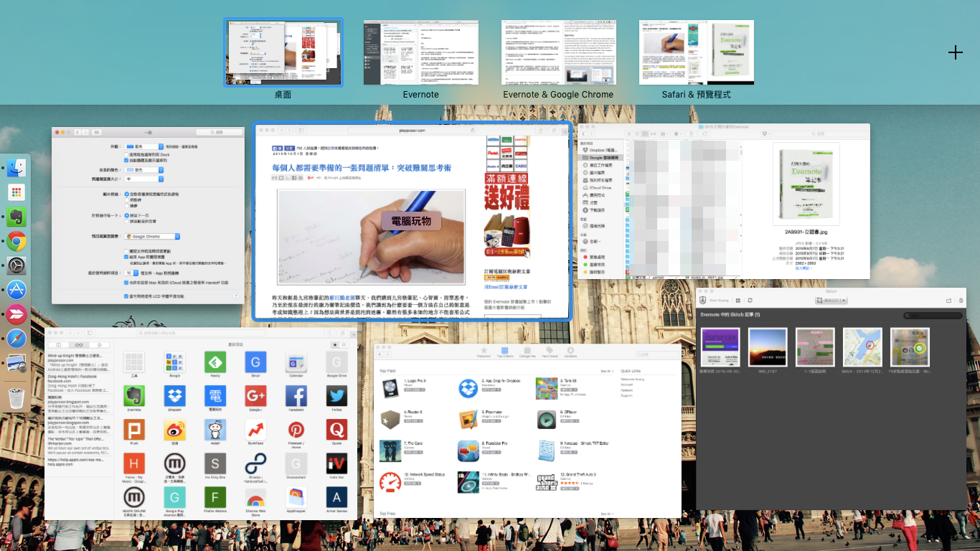Open Launchpad from the Dock
This screenshot has height=551, width=980.
(x=17, y=192)
